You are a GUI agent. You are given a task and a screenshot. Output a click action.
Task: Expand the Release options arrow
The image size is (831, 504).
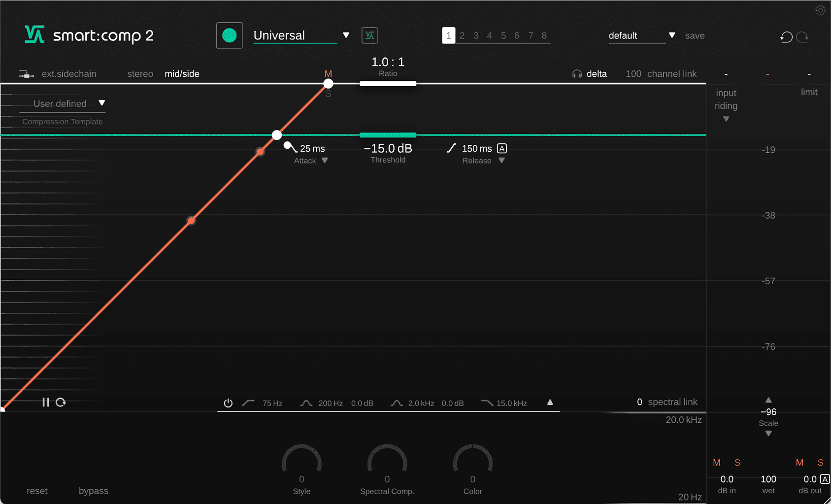tap(501, 161)
